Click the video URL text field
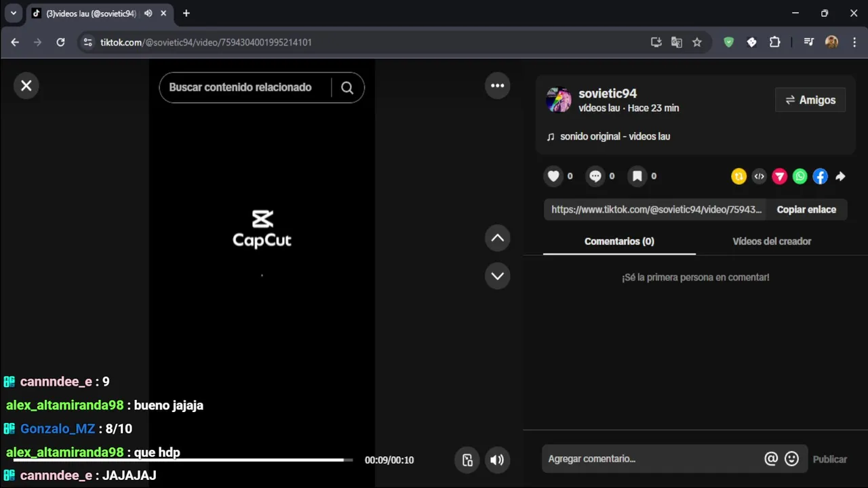 656,209
